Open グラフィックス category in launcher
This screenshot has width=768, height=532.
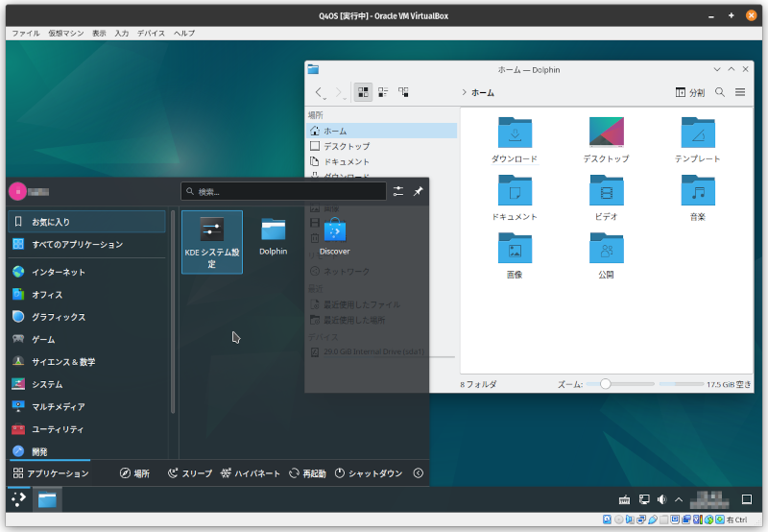coord(87,317)
